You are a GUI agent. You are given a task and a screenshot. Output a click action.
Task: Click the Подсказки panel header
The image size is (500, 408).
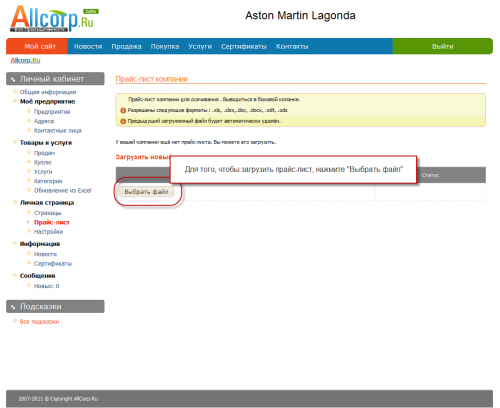55,306
